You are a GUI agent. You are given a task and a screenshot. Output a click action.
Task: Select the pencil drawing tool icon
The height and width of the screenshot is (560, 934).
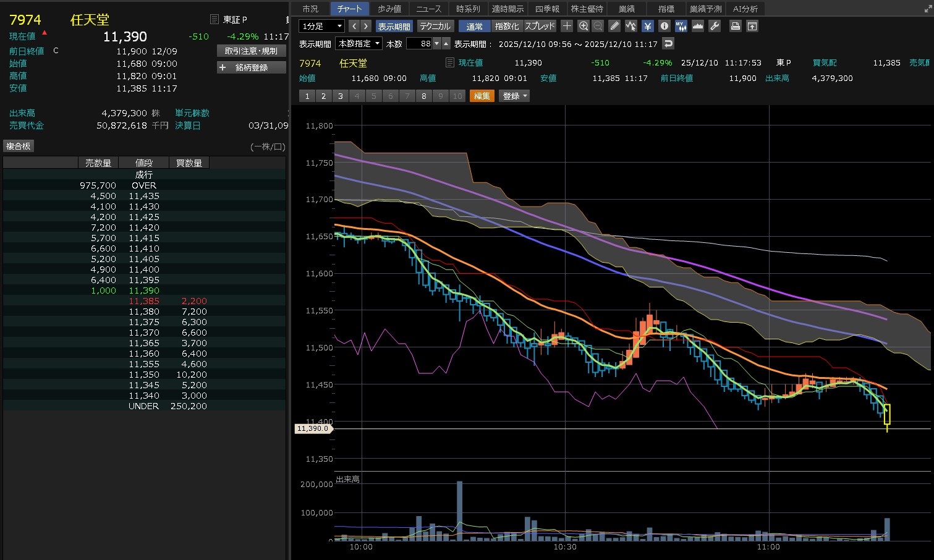click(614, 26)
